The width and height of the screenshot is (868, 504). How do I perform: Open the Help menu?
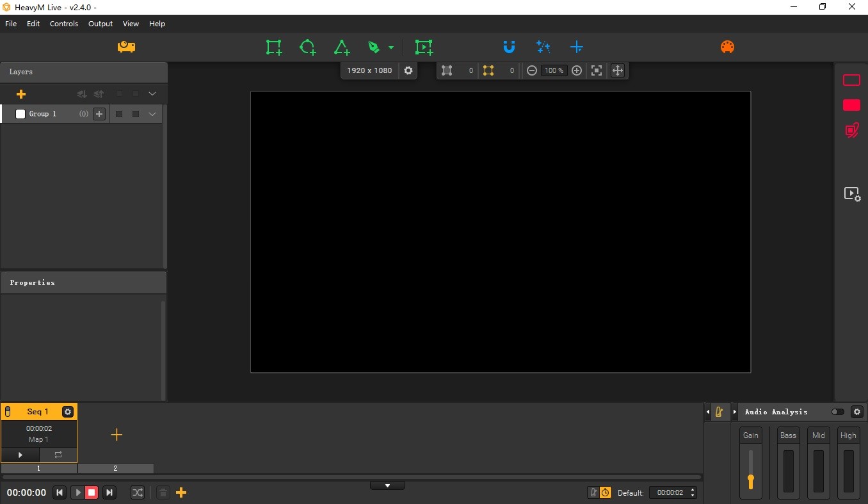pos(157,24)
